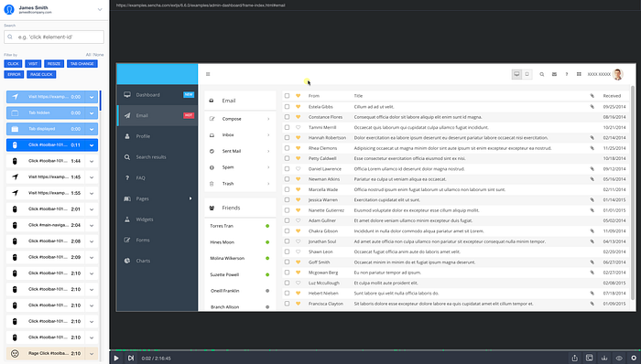
Task: Skip to the next event in playback
Action: (x=130, y=358)
